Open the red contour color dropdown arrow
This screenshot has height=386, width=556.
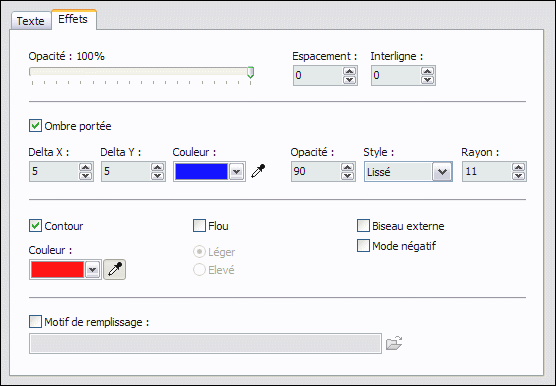coord(93,270)
